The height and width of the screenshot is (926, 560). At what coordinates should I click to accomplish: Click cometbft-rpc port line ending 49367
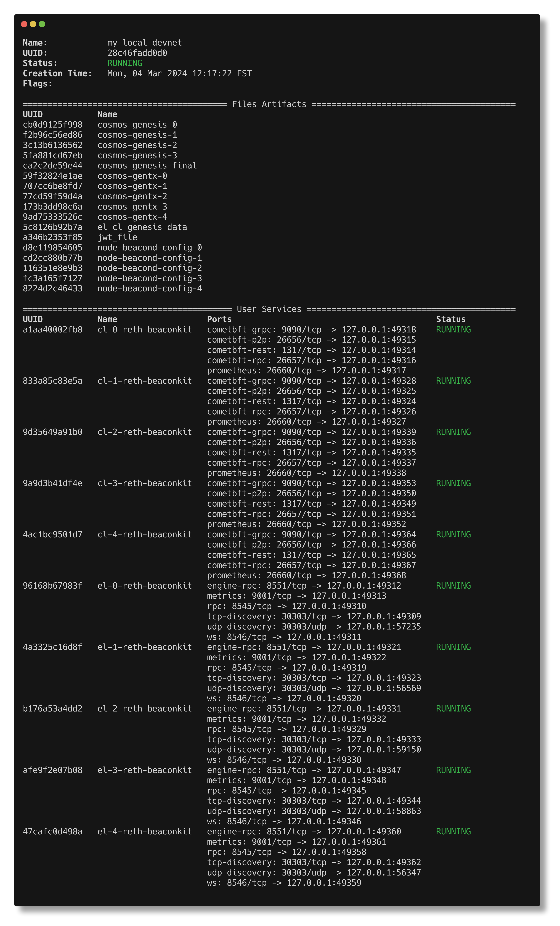pyautogui.click(x=312, y=565)
